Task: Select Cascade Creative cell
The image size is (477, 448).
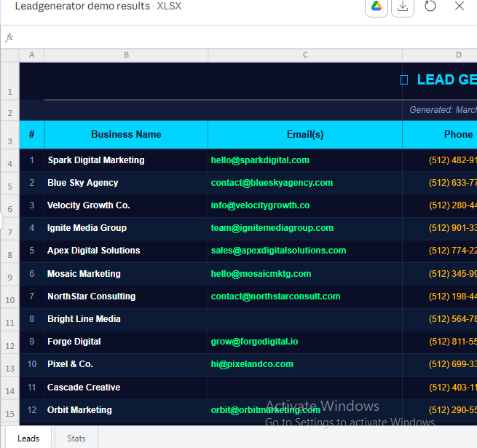Action: coord(126,387)
